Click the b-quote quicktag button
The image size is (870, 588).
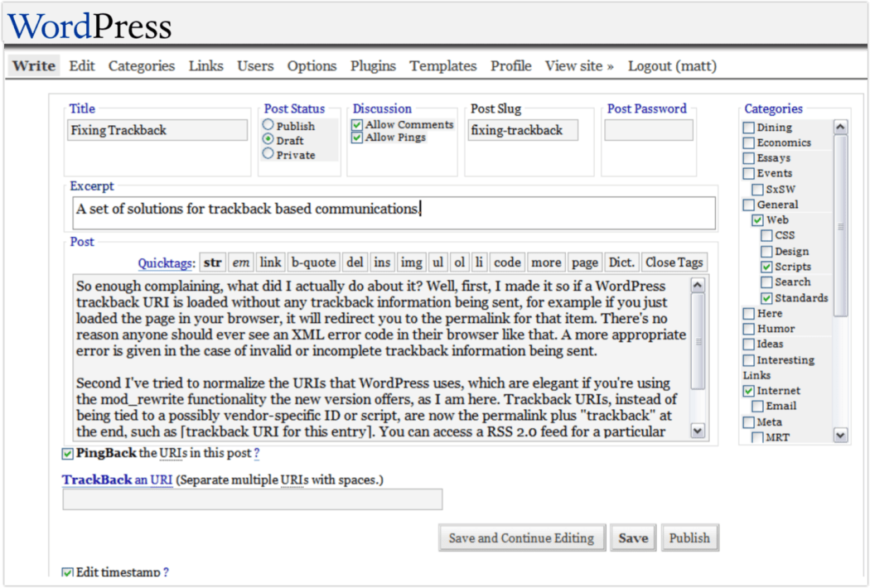point(314,263)
